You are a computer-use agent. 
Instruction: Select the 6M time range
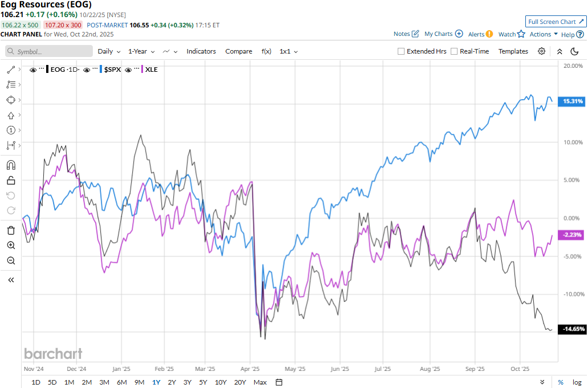tap(122, 382)
